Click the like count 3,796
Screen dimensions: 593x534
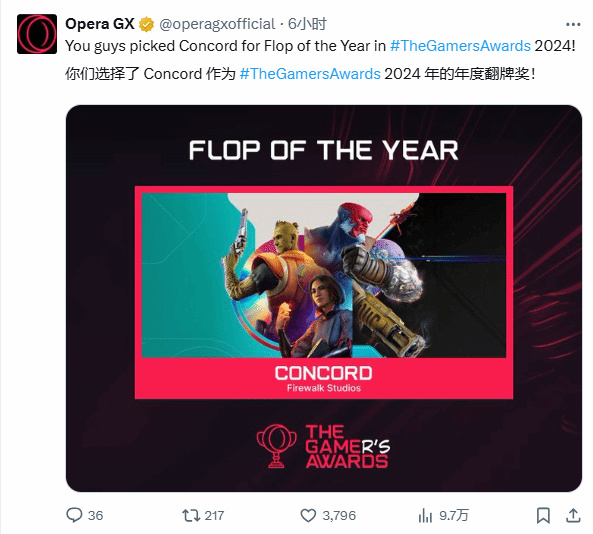(x=339, y=515)
